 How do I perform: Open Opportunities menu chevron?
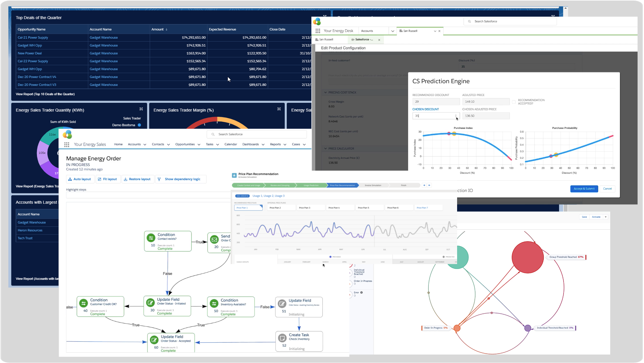click(199, 145)
